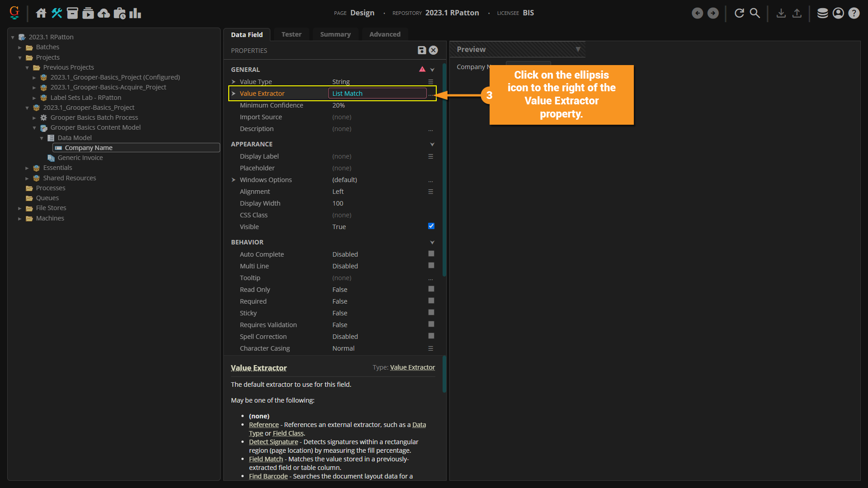Toggle the Visible checkbox
The image size is (868, 488).
[x=431, y=226]
